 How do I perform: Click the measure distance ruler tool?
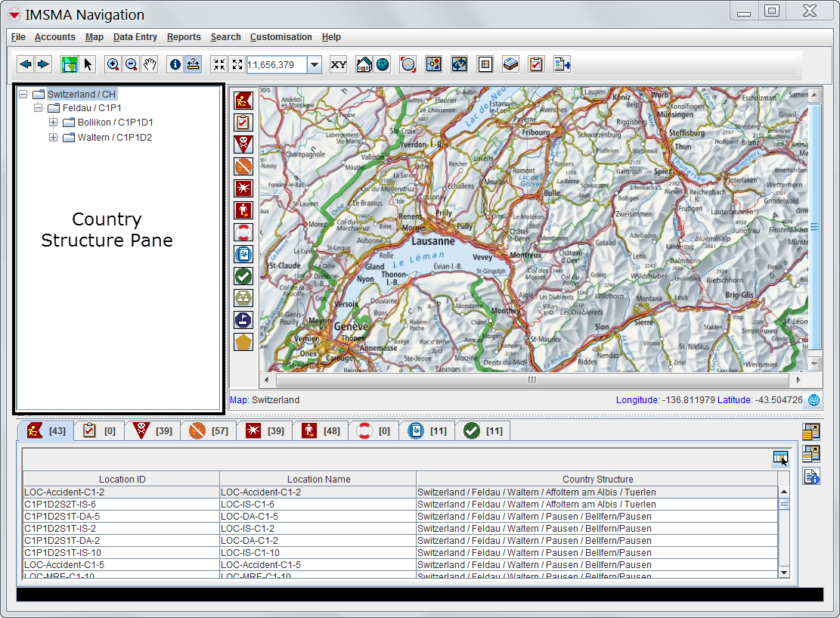[x=194, y=64]
